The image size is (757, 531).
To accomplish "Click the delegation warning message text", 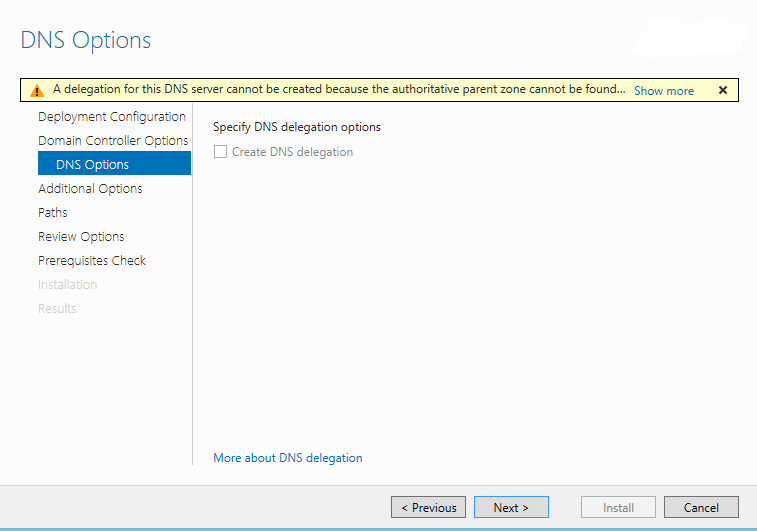I will 339,90.
